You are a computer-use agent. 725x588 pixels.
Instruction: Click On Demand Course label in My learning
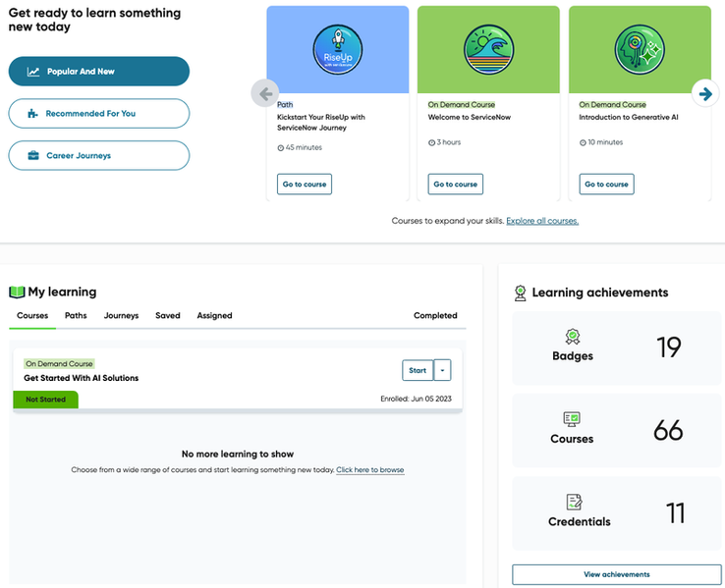[59, 364]
